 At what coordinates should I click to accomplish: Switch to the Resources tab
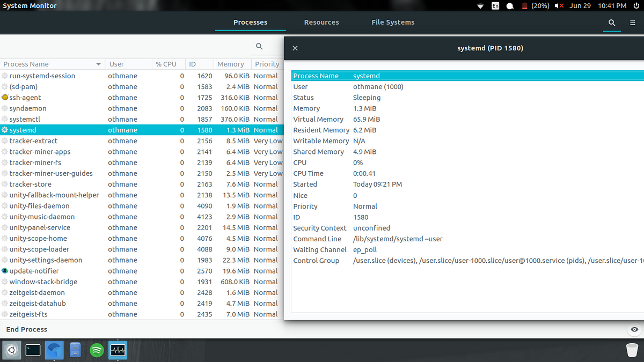[x=321, y=23]
